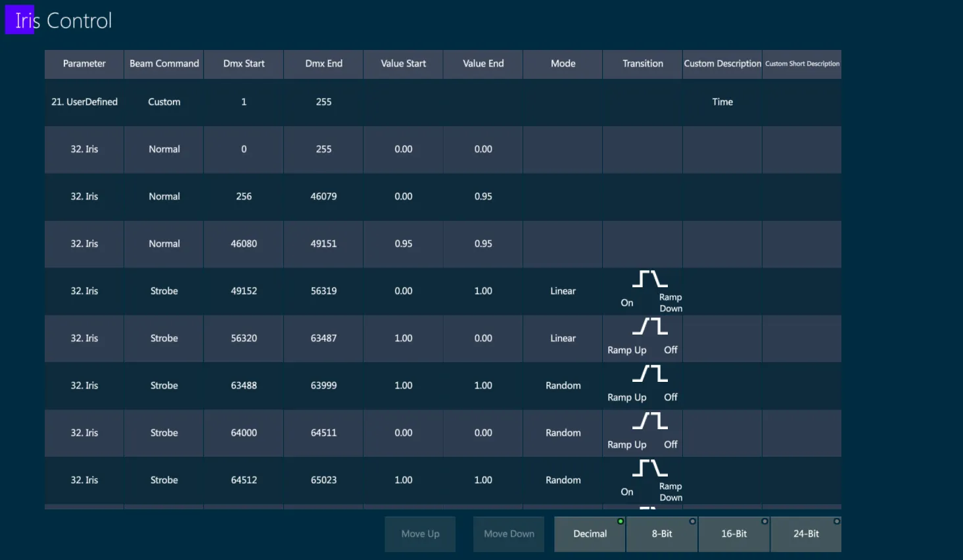Select the transition waveform icon in row 63488
Screen dimensions: 963x560
pos(649,373)
